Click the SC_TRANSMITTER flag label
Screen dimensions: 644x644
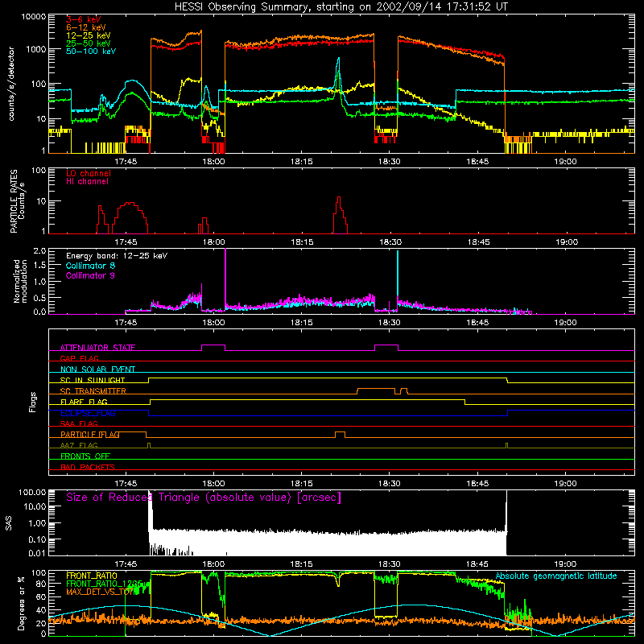[x=93, y=391]
